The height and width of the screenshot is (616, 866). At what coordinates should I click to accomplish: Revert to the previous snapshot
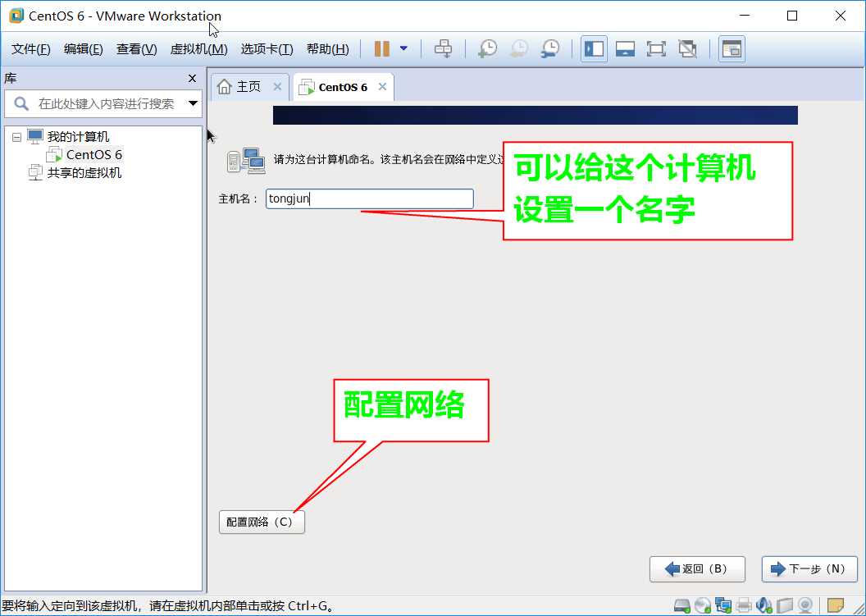[x=518, y=48]
